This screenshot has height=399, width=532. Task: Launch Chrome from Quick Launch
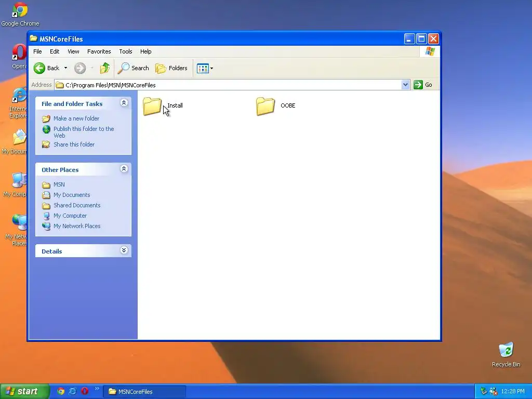61,391
